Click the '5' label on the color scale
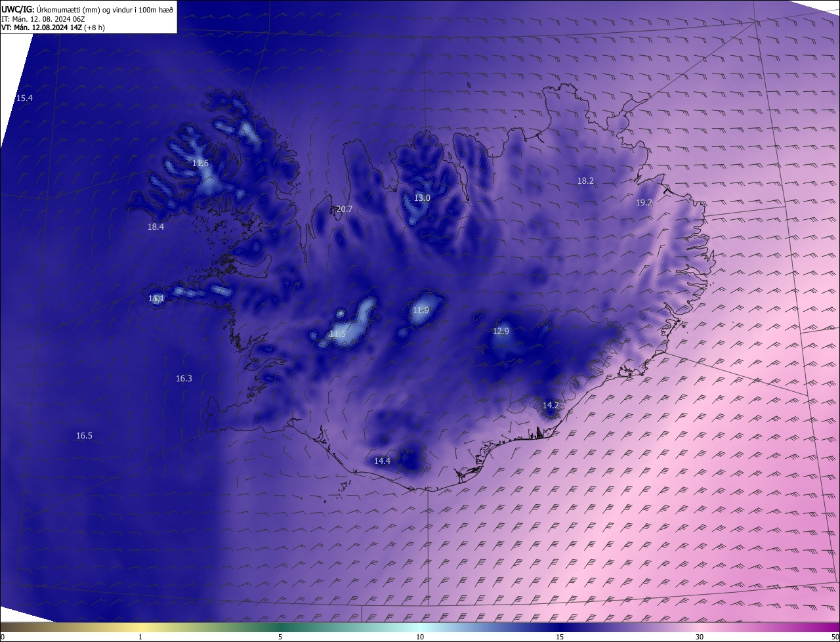This screenshot has height=642, width=840. coord(280,637)
